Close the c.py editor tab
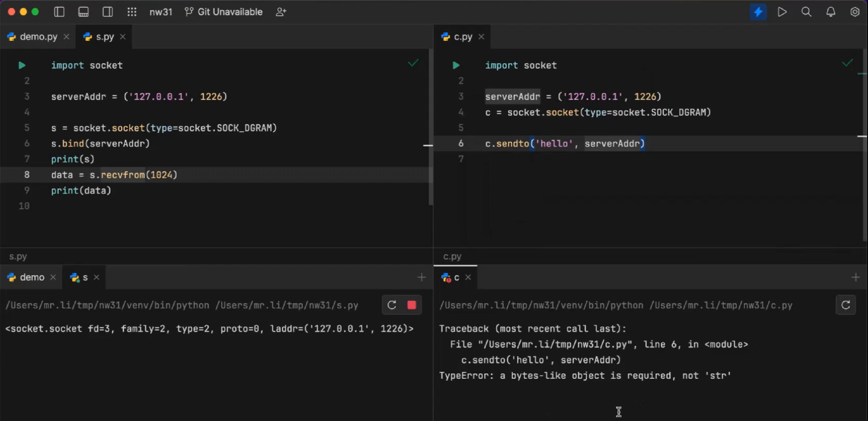 coord(481,37)
